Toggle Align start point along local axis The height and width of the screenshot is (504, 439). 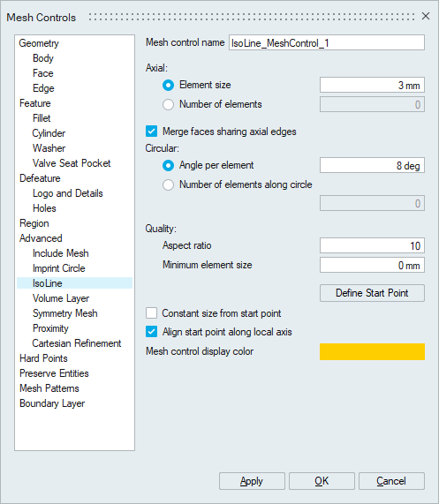[x=151, y=332]
